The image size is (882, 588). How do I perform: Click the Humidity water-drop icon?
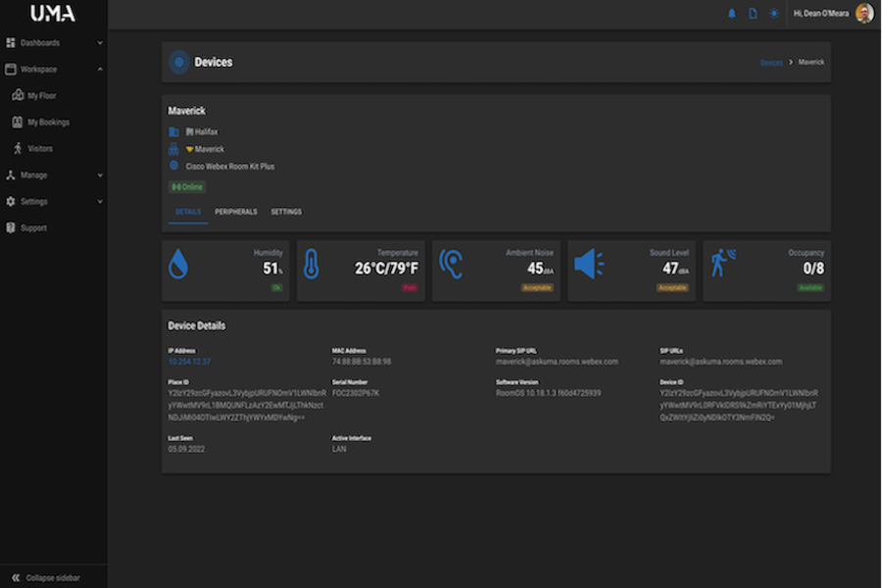coord(177,264)
